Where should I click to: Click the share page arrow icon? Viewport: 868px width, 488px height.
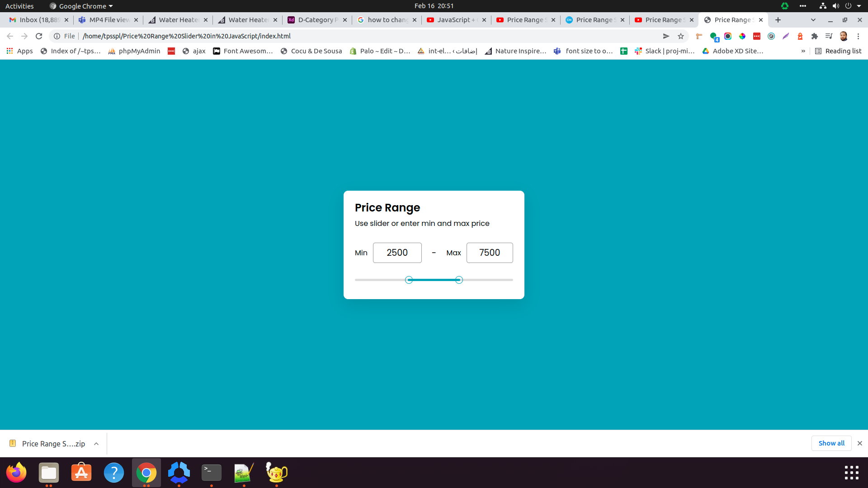[x=666, y=36]
